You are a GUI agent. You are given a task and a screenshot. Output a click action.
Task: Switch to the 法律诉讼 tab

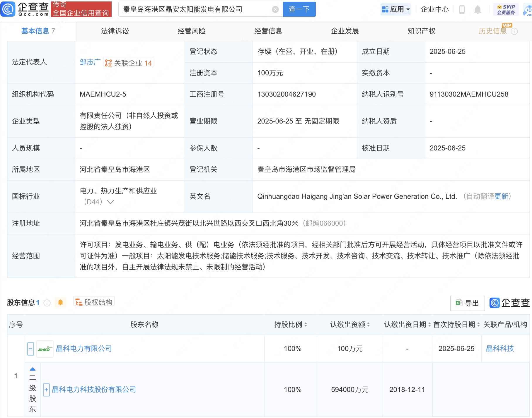115,31
